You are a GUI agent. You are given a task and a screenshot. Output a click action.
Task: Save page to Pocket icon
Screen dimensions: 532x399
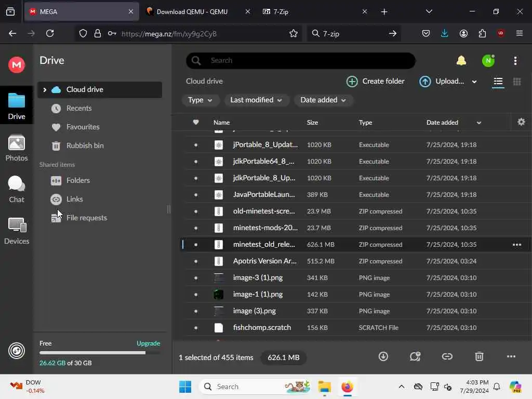click(426, 33)
